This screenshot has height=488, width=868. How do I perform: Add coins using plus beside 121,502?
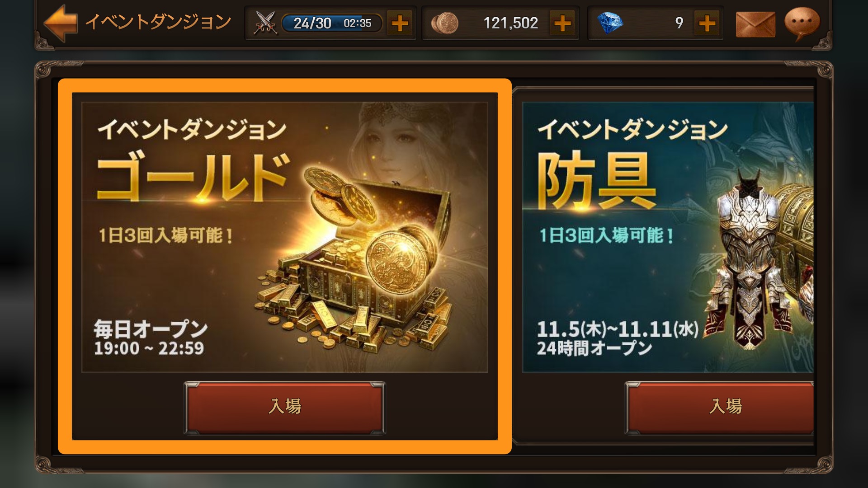tap(562, 23)
